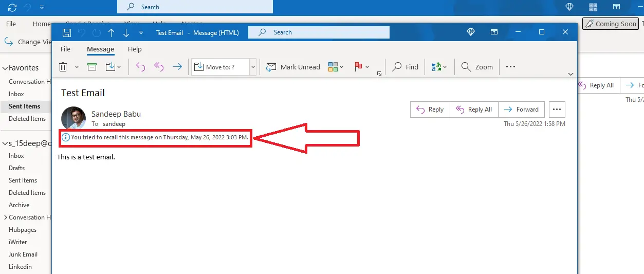Image resolution: width=644 pixels, height=274 pixels.
Task: Open the File menu of the message window
Action: tap(65, 49)
